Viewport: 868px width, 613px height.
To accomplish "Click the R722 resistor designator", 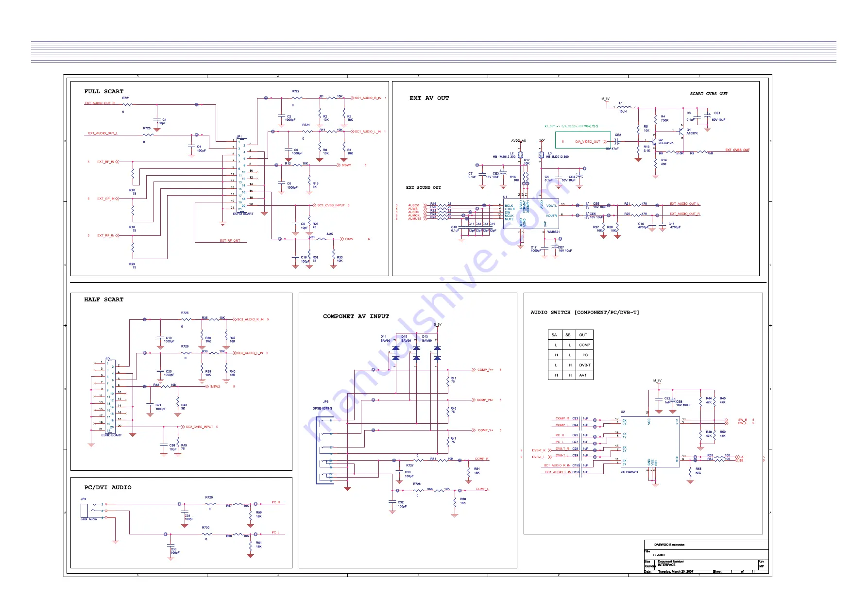I will tap(296, 91).
